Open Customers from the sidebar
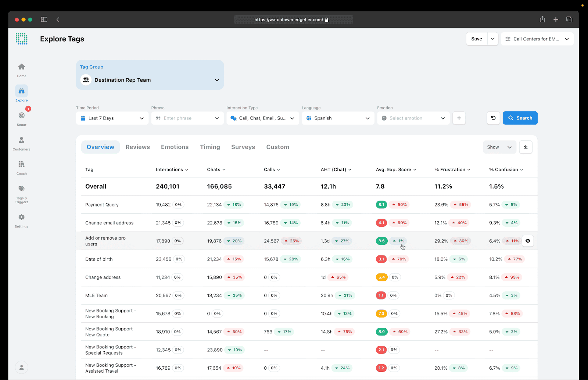This screenshot has width=588, height=380. pyautogui.click(x=22, y=140)
